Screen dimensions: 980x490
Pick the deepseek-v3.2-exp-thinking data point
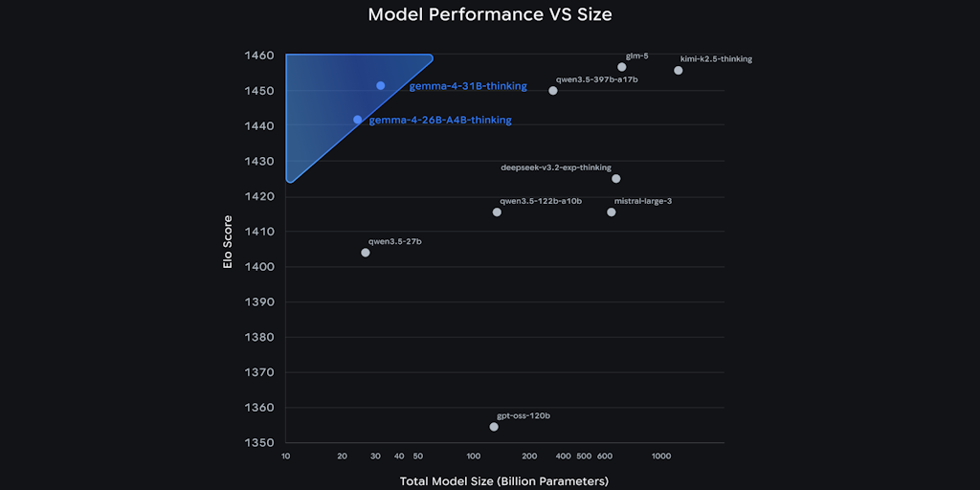pyautogui.click(x=616, y=179)
